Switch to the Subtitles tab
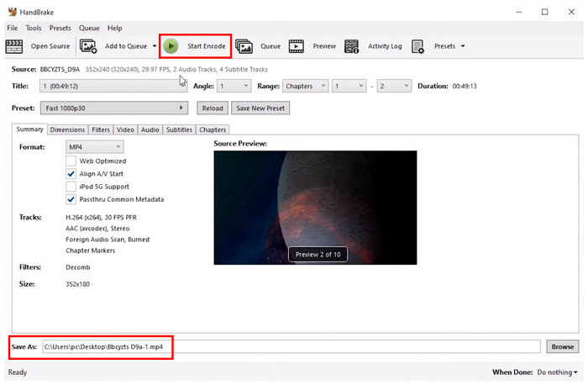Screen dimensions: 588x385 [x=179, y=129]
